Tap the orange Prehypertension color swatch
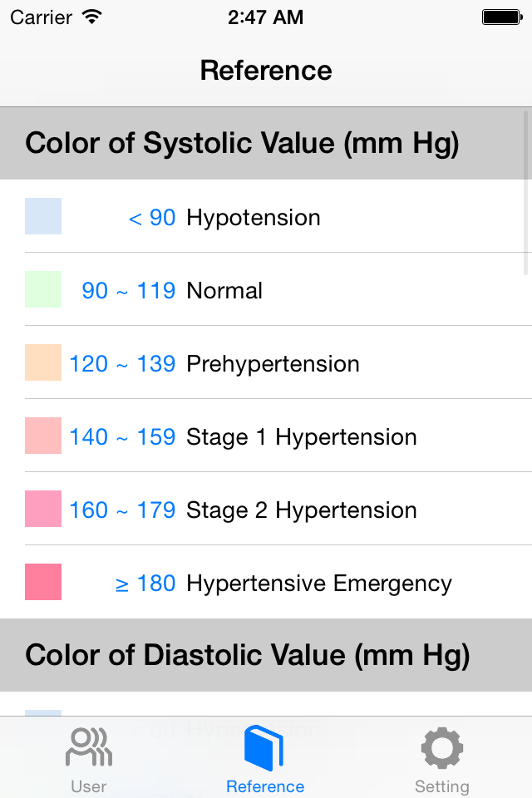The image size is (532, 798). coord(43,362)
